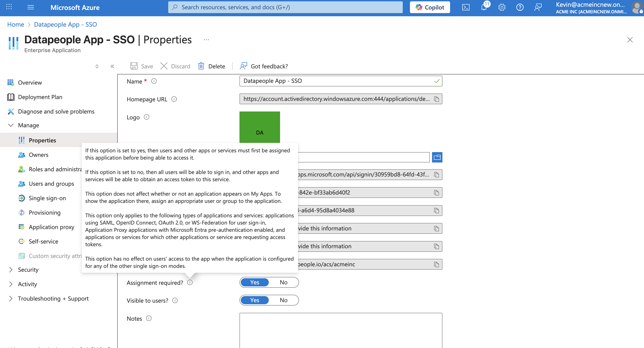Screen dimensions: 644x348
Task: Expand the Activity section
Action: (x=11, y=284)
